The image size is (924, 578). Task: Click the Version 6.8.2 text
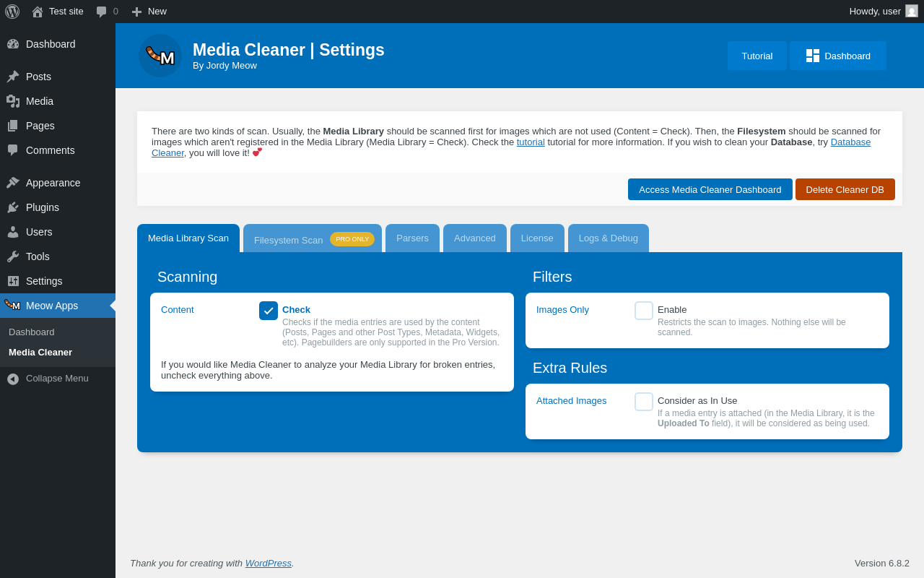coord(882,564)
